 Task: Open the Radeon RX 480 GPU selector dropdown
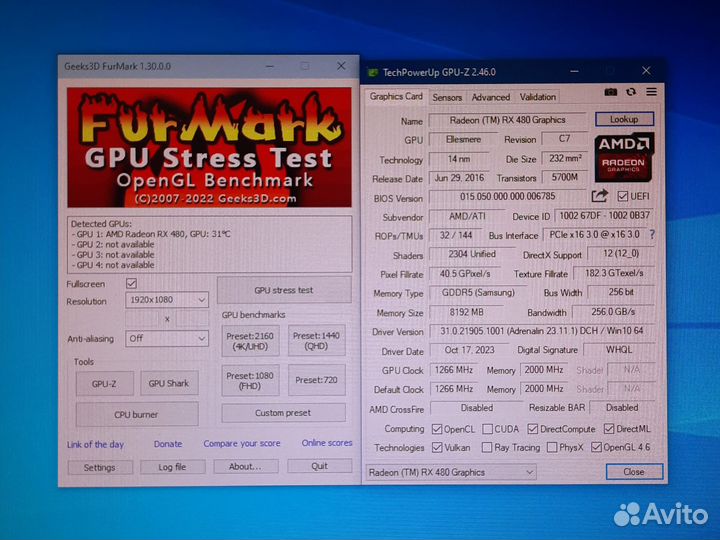451,472
